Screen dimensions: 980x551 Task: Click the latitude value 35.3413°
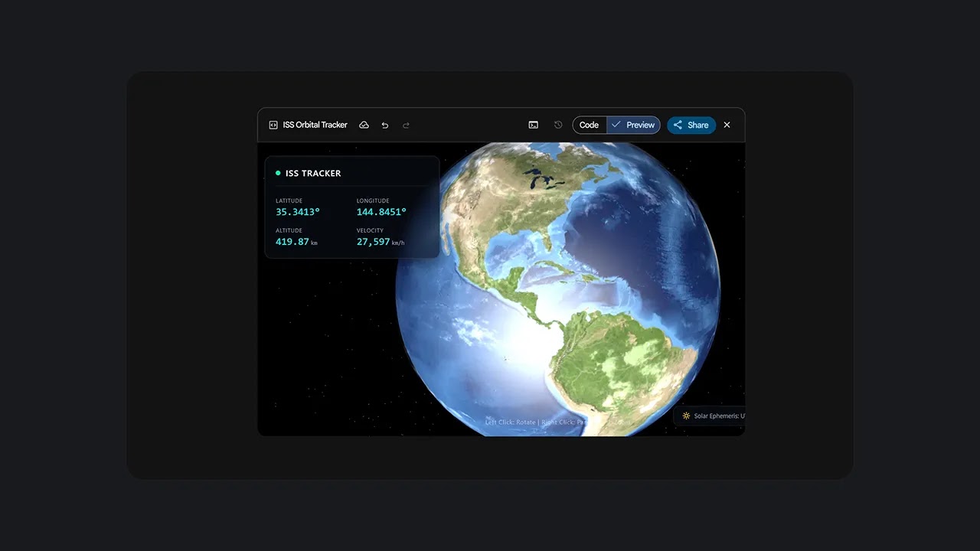(x=298, y=212)
